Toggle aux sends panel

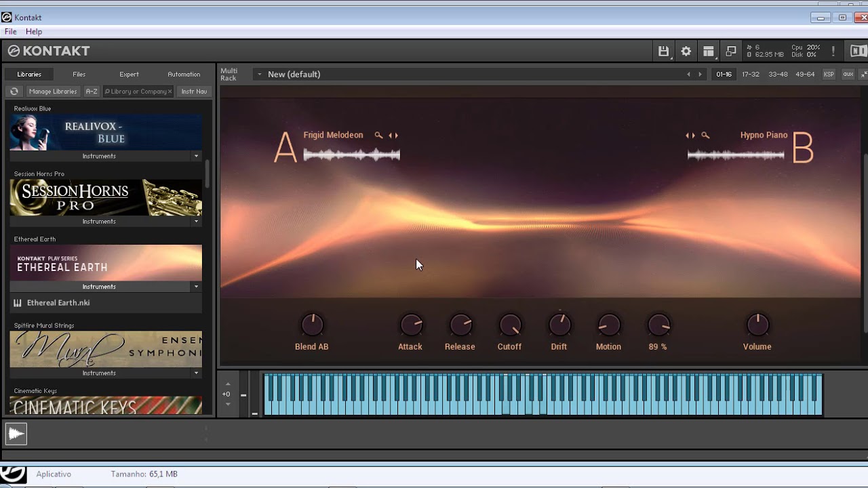tap(848, 75)
